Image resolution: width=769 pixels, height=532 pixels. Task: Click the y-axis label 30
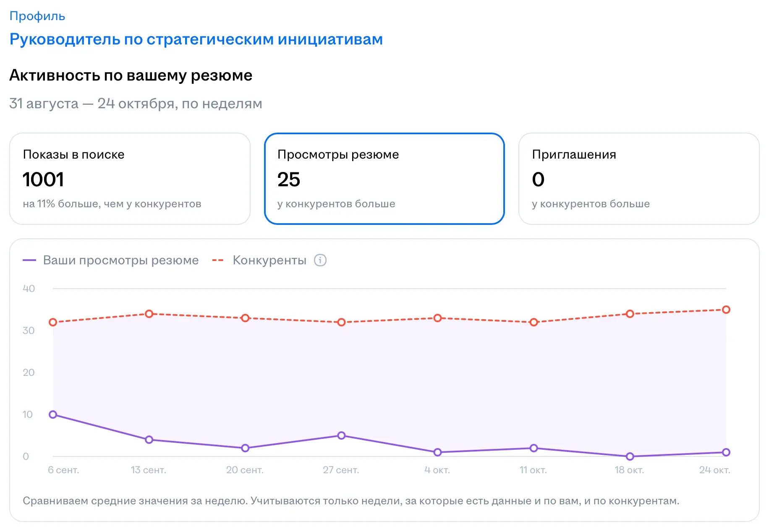pyautogui.click(x=29, y=331)
